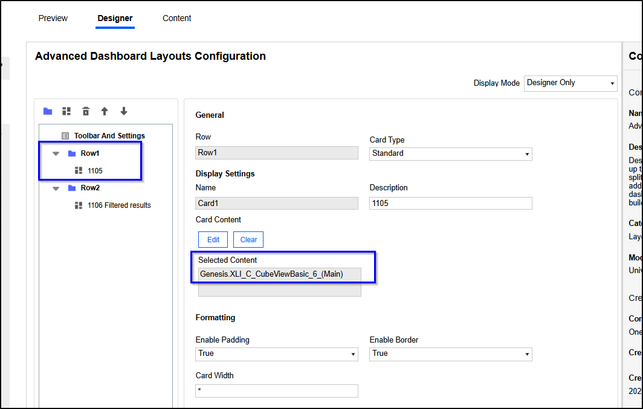Click the Edit card content button
This screenshot has width=643, height=409.
click(212, 240)
